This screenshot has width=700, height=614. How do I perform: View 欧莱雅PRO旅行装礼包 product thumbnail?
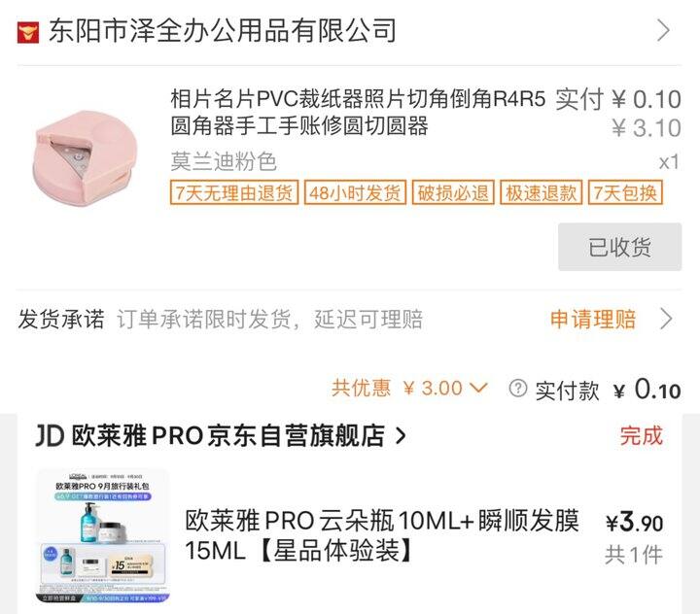tap(103, 535)
